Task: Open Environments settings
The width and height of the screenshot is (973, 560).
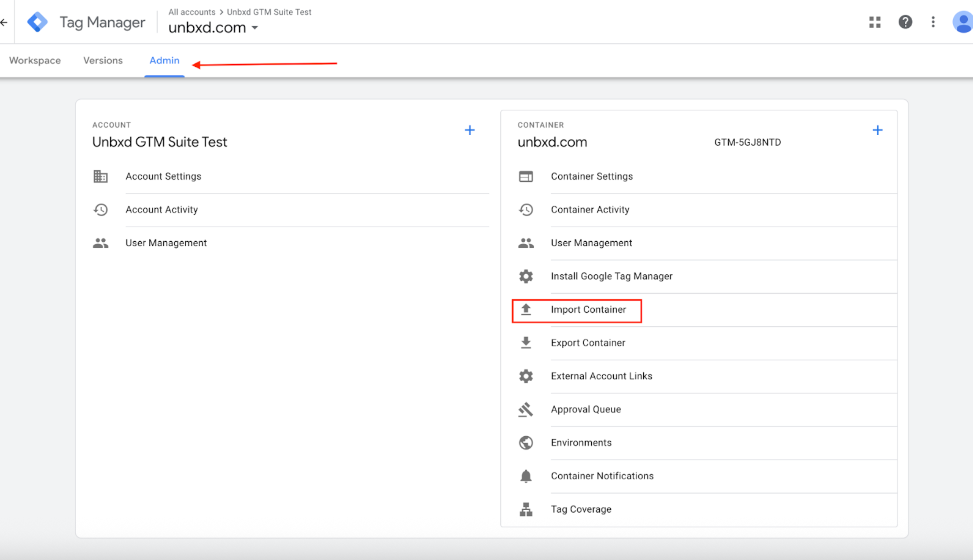Action: pos(581,442)
